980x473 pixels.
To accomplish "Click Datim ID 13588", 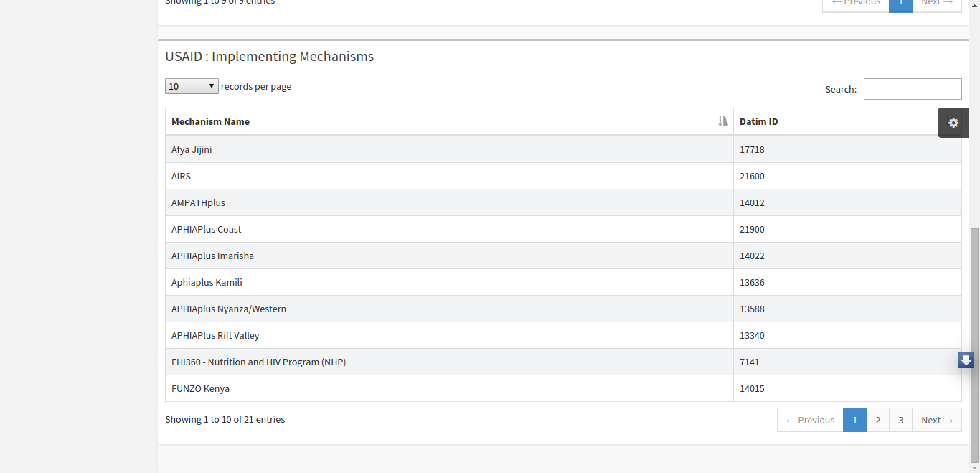I will click(752, 309).
